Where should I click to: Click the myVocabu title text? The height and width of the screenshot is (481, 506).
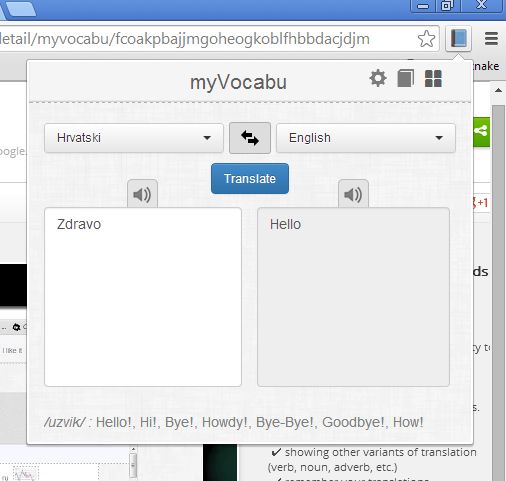[x=238, y=82]
